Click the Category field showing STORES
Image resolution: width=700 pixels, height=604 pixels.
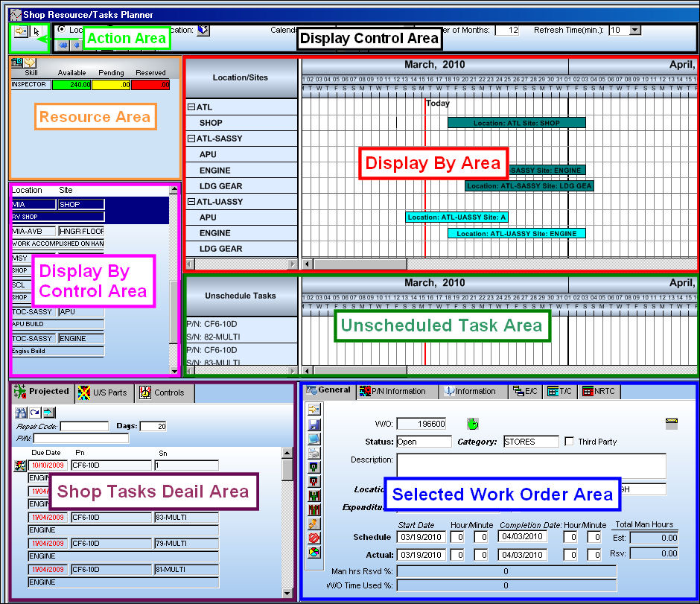coord(531,442)
